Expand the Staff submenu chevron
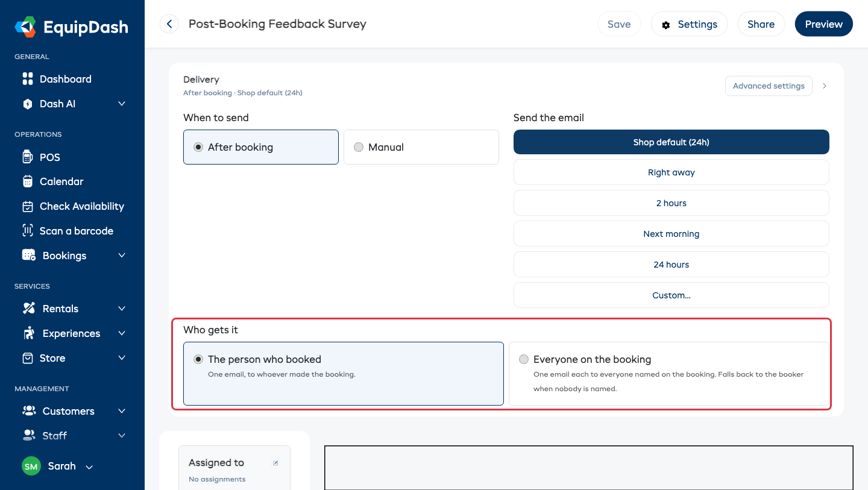The image size is (868, 490). 122,435
